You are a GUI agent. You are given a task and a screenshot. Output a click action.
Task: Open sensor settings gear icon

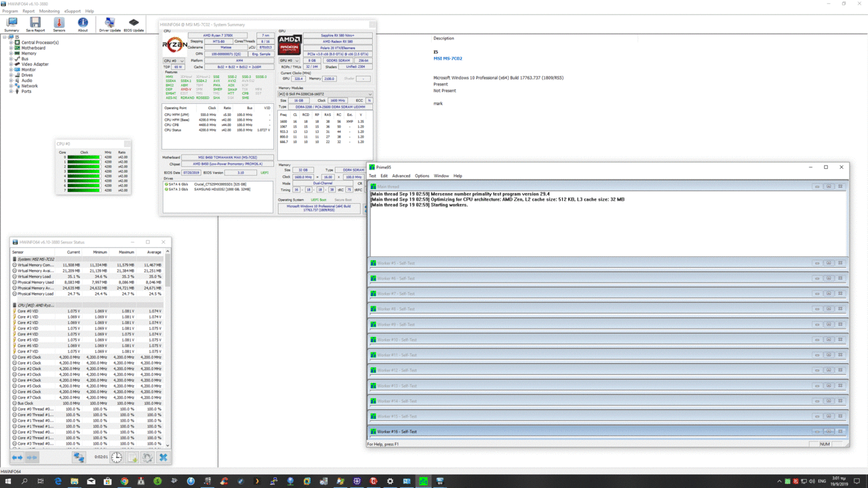coord(147,457)
